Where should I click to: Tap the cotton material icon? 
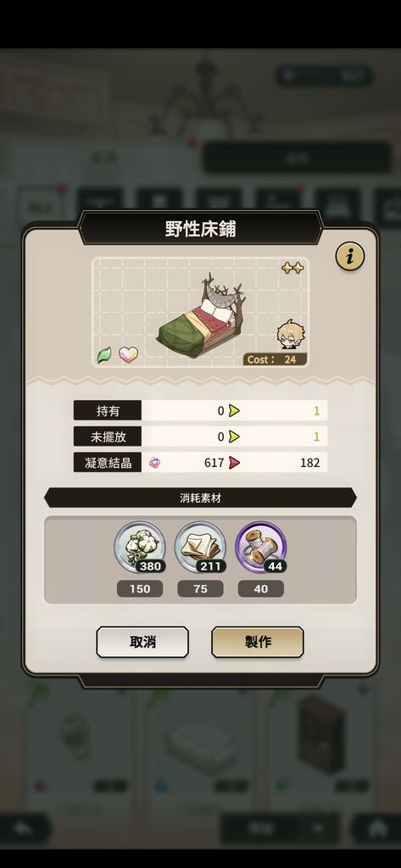tap(140, 547)
